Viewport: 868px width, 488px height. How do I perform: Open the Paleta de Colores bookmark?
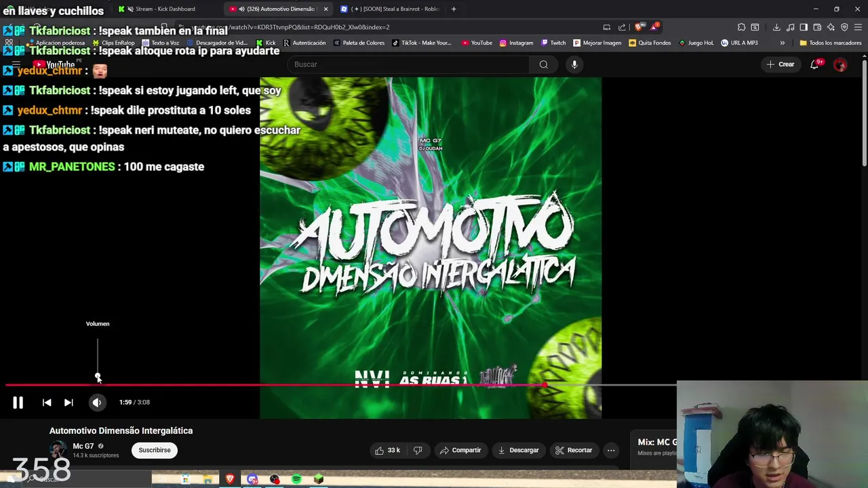pyautogui.click(x=359, y=43)
